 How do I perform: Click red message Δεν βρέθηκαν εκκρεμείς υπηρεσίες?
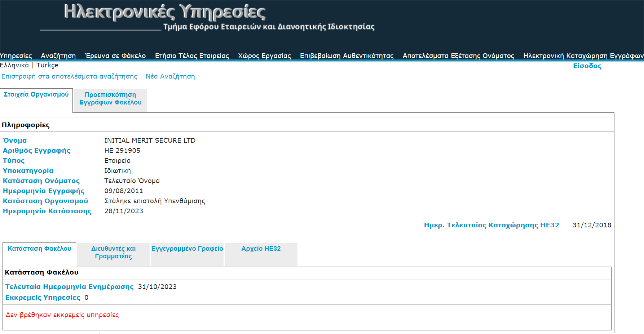(62, 315)
